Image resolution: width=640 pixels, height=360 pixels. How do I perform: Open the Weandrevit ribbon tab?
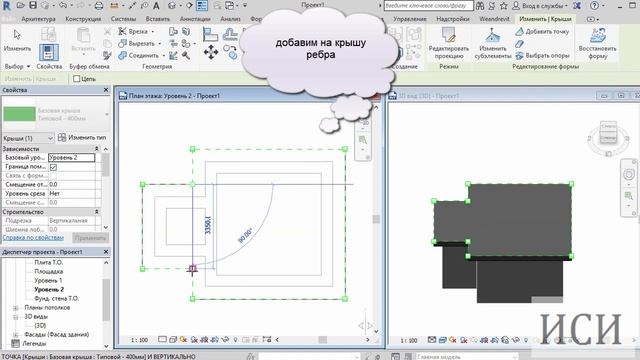494,19
